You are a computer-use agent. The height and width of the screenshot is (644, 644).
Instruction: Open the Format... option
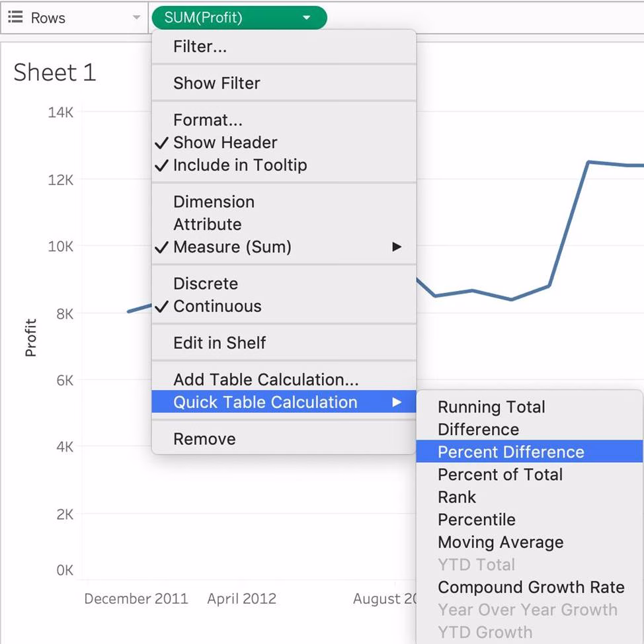[x=208, y=120]
